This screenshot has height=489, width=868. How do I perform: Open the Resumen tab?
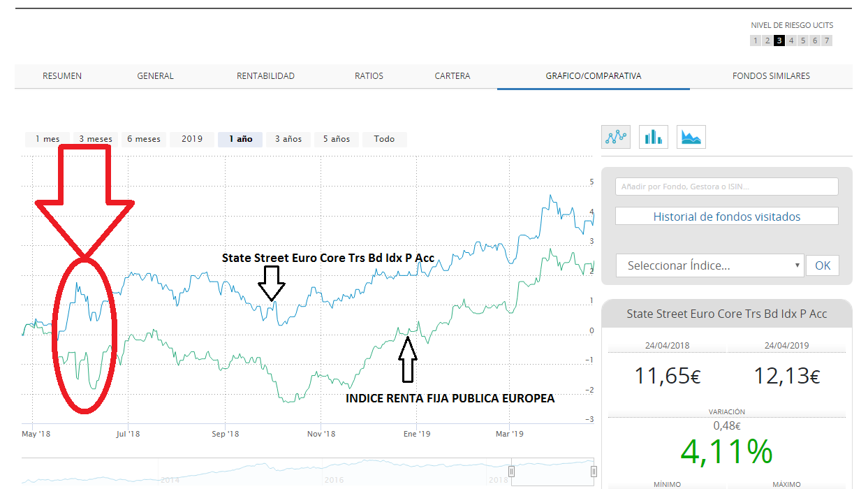(62, 76)
